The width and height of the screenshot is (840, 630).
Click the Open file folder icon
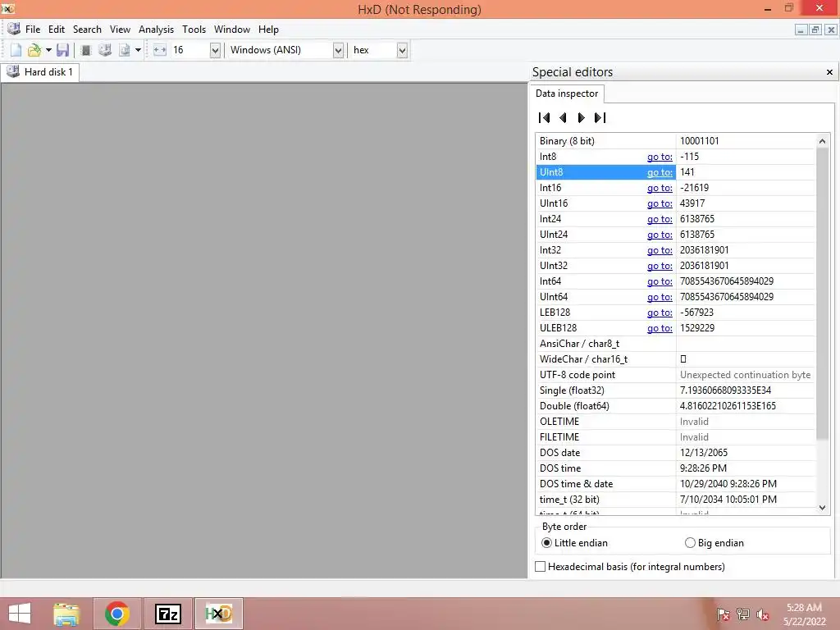point(34,50)
